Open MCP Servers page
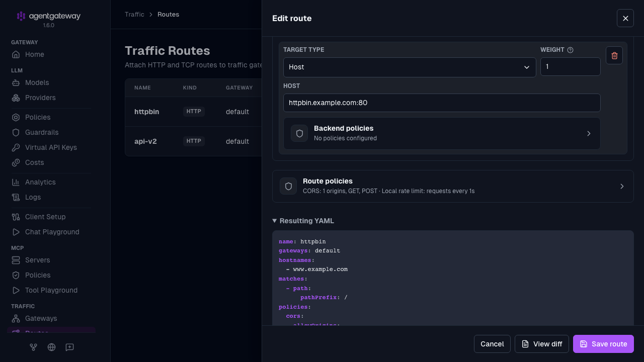The height and width of the screenshot is (362, 644). click(x=51, y=260)
